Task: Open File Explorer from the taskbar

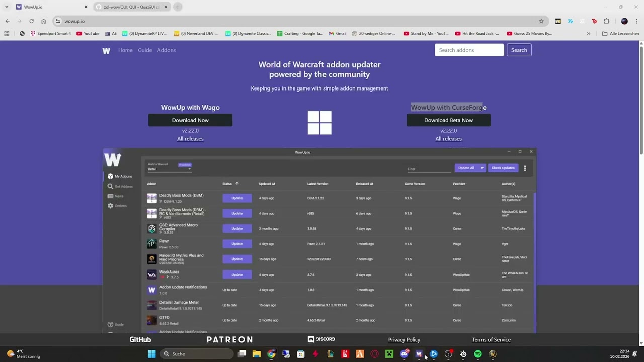Action: [257, 354]
